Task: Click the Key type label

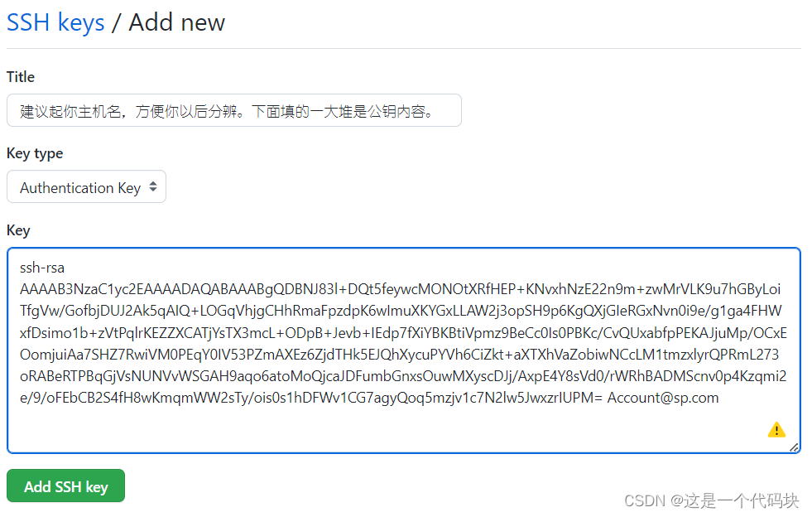Action: click(x=35, y=154)
